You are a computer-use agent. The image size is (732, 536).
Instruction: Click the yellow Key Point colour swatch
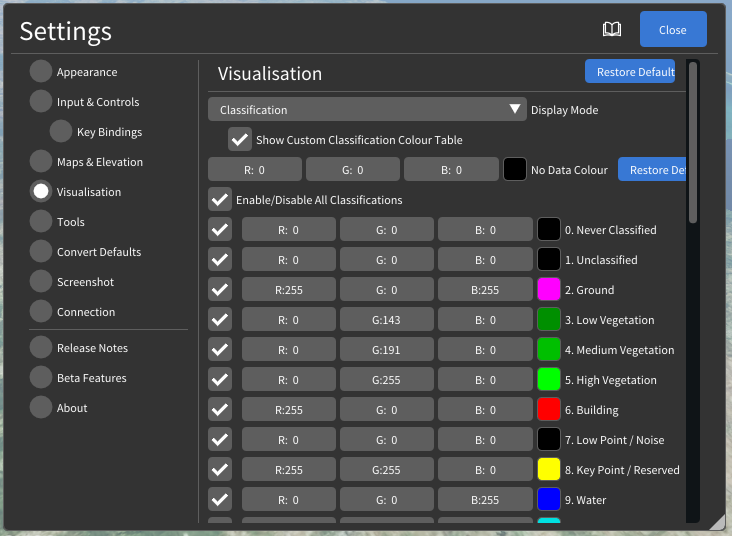pos(549,470)
